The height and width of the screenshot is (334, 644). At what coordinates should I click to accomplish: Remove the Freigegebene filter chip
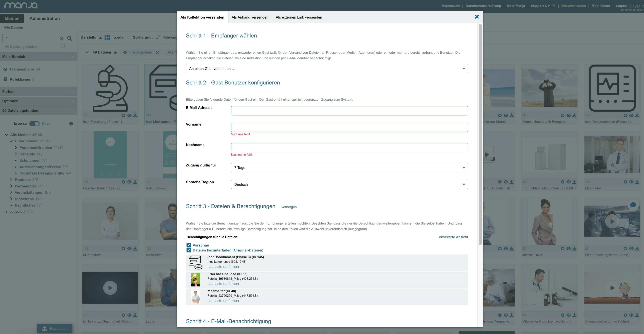tap(158, 52)
